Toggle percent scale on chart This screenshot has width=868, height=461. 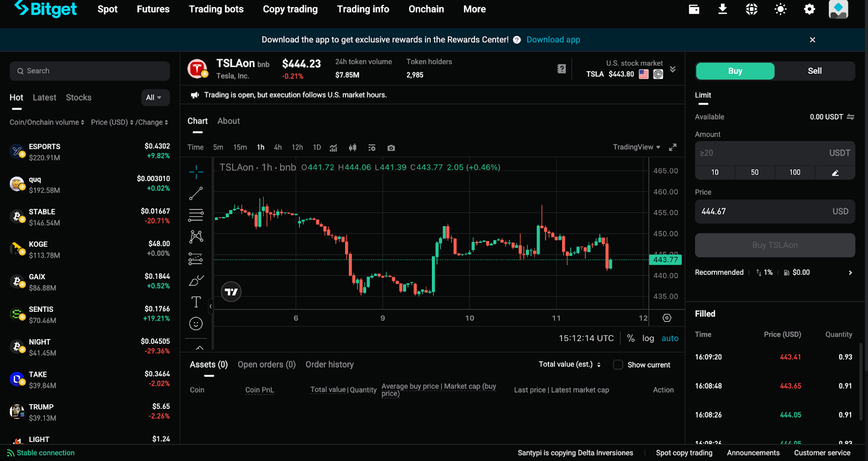pos(630,338)
